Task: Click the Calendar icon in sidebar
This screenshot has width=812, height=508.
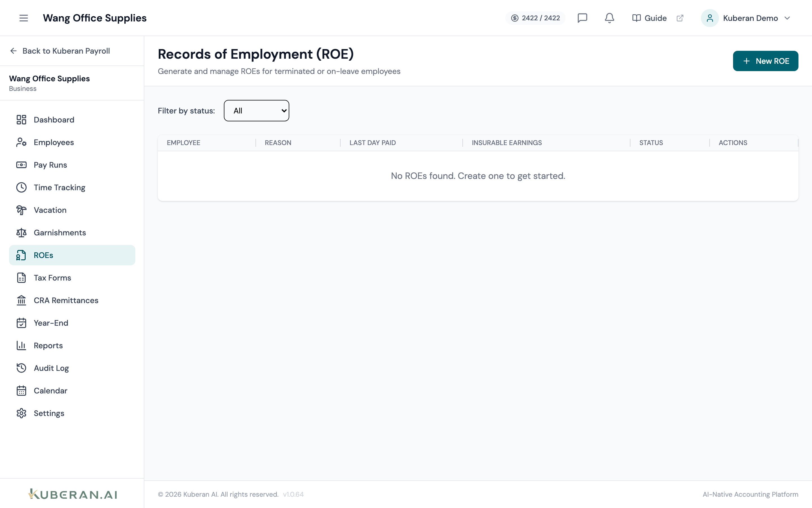Action: click(x=21, y=390)
